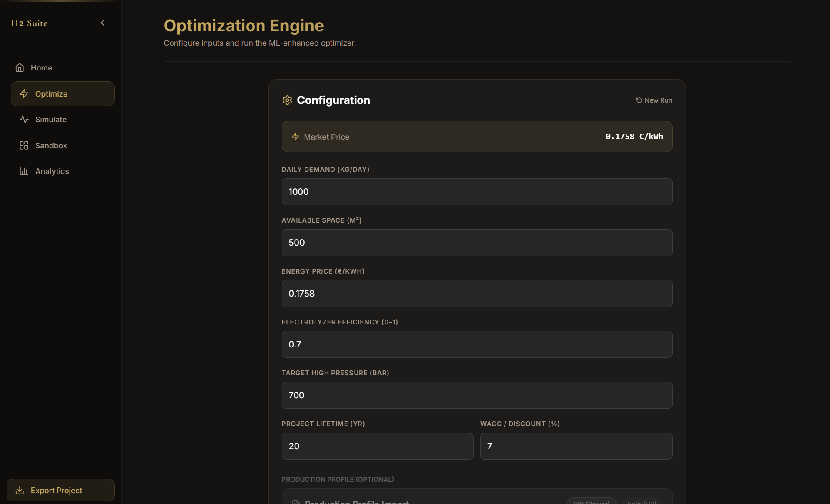
Task: Navigate to Analytics
Action: [x=63, y=171]
